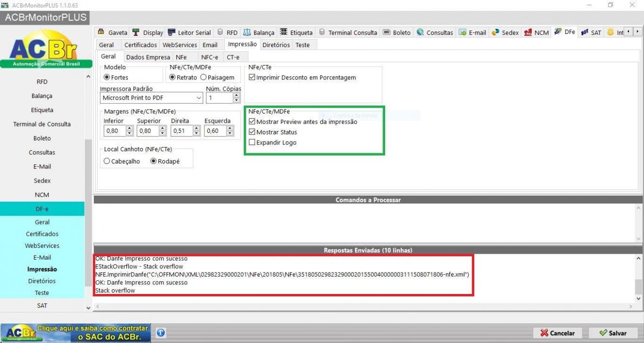Open the Terminal Consulta tab
Screen dimensions: 644x343
click(348, 33)
